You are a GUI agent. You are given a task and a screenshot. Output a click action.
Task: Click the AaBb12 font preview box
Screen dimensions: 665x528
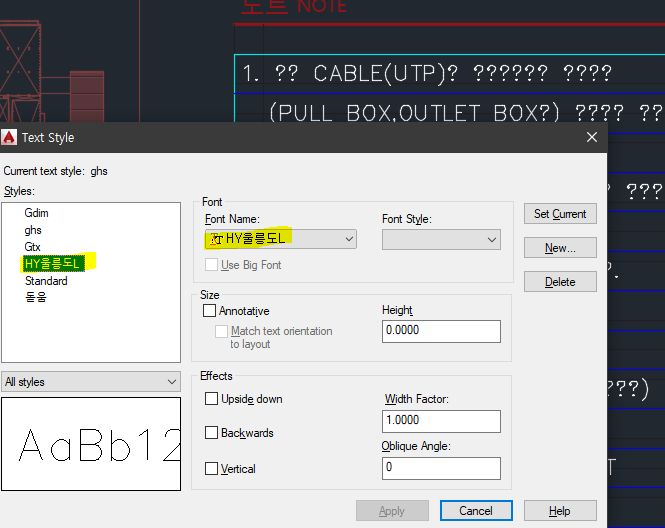coord(91,444)
